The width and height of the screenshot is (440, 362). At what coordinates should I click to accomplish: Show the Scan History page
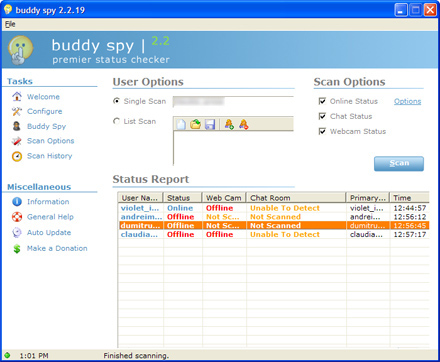[50, 156]
